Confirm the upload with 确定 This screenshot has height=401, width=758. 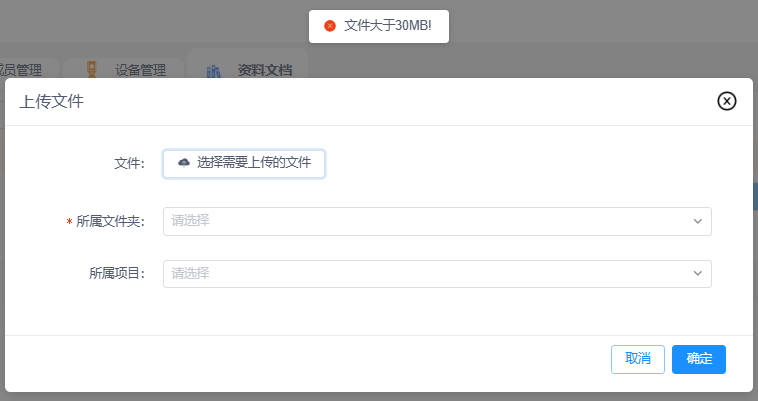[699, 359]
